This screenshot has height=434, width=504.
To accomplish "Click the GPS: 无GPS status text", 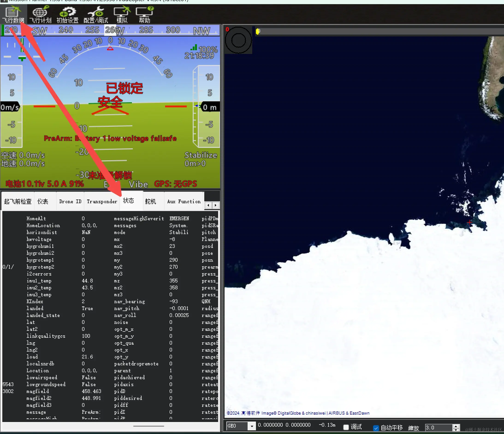I will (175, 184).
